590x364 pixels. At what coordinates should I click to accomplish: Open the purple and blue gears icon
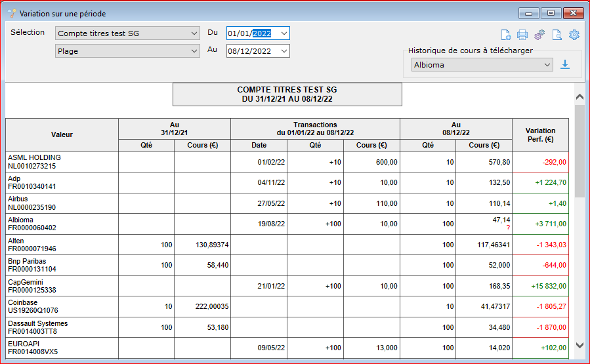(539, 35)
